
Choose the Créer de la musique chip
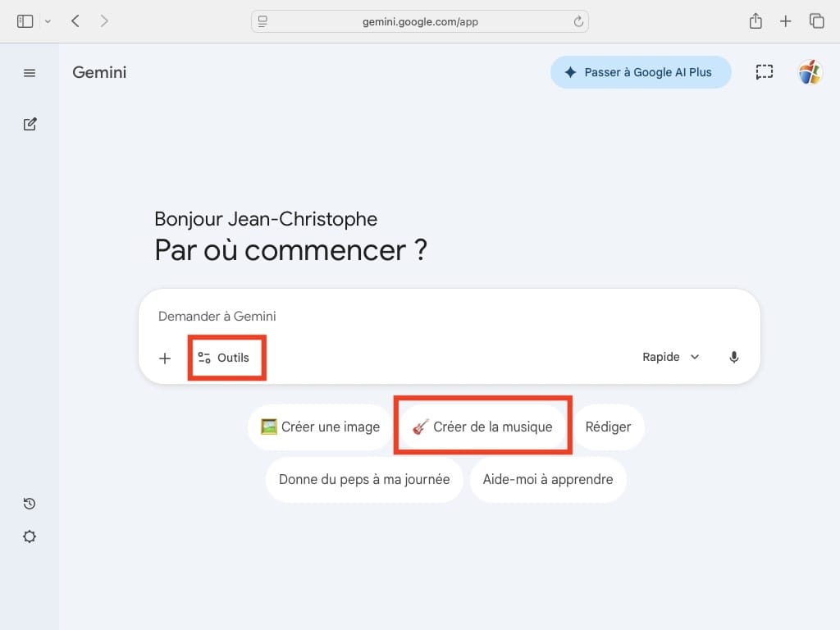pyautogui.click(x=482, y=427)
